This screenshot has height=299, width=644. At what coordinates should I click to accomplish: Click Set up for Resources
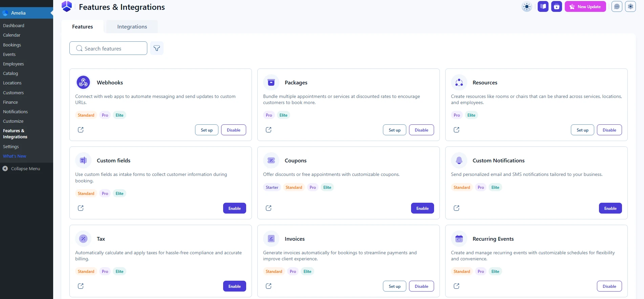tap(582, 130)
